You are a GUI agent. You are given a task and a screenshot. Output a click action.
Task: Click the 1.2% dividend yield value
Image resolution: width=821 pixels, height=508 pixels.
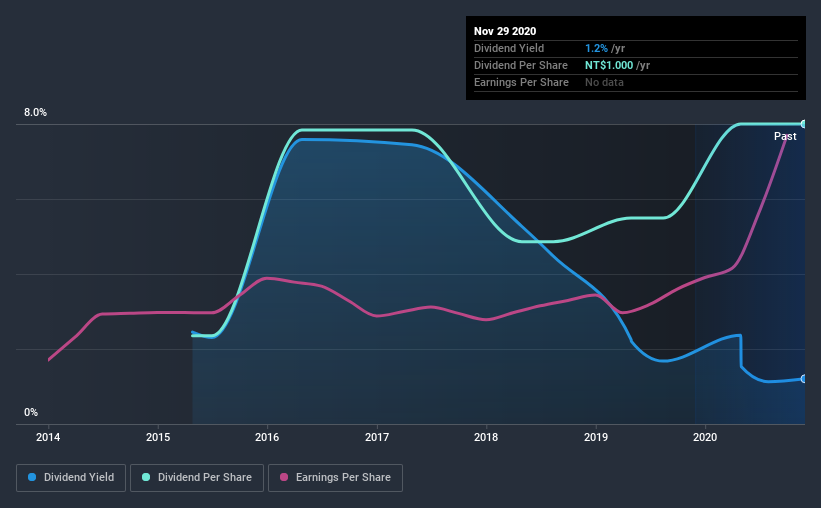pyautogui.click(x=596, y=48)
